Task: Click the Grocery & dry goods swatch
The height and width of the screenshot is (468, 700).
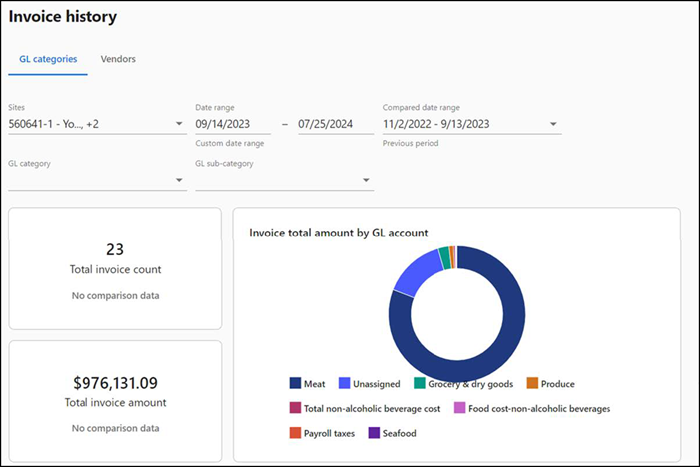Action: tap(420, 383)
